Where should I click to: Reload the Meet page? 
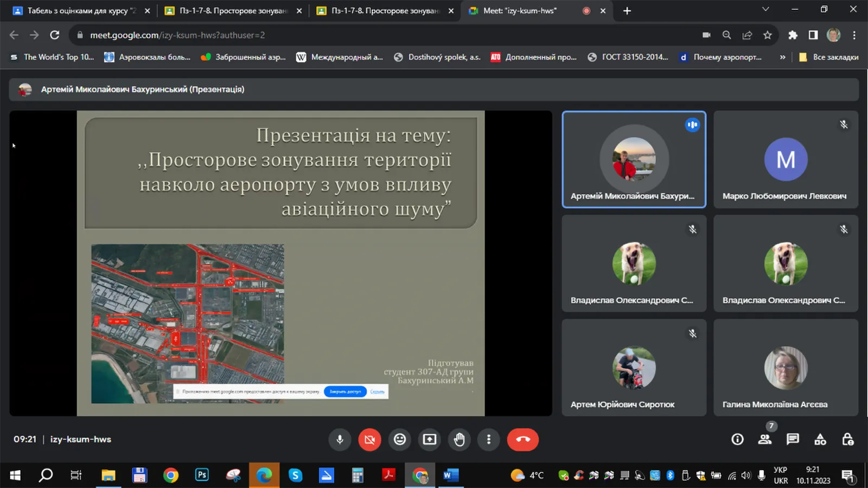[x=55, y=35]
